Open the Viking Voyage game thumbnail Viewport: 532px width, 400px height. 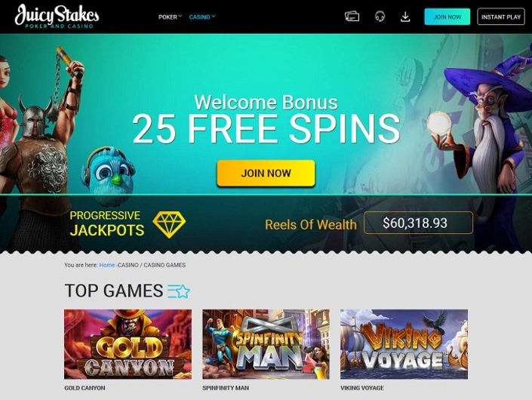tap(404, 344)
